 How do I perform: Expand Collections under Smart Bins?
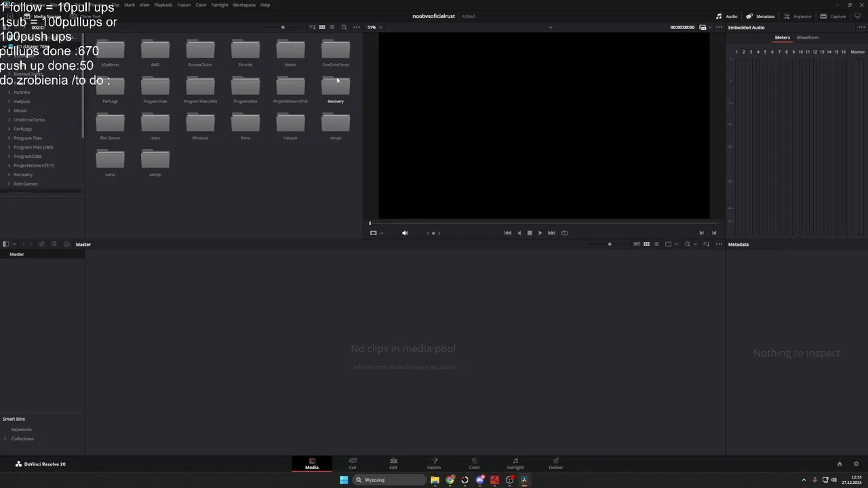(x=5, y=439)
